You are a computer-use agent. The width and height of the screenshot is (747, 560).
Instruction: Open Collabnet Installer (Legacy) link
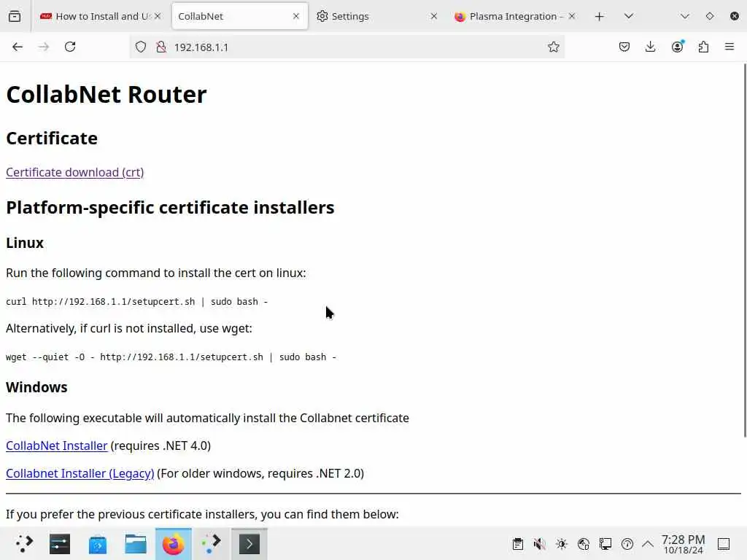pyautogui.click(x=80, y=473)
